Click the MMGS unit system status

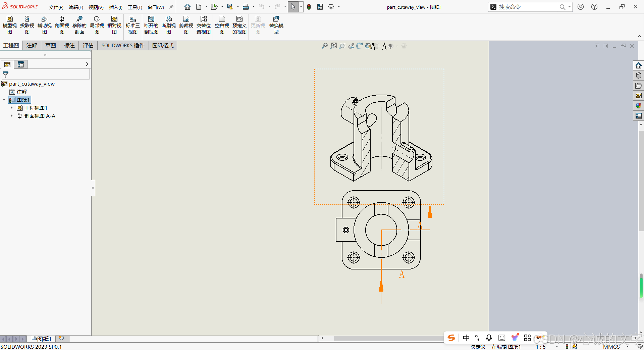(611, 347)
